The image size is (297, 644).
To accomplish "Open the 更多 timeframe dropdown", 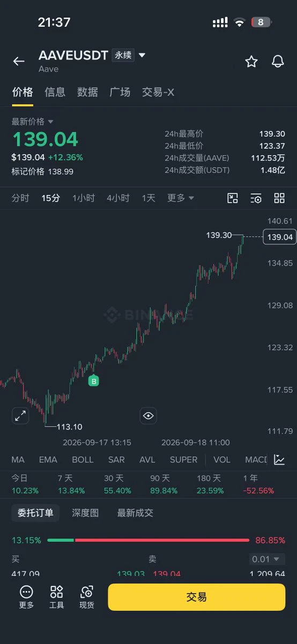I will coord(181,198).
